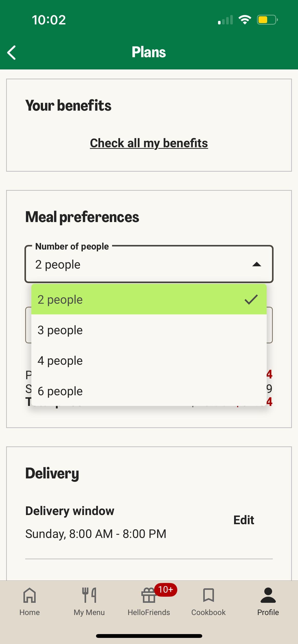This screenshot has height=644, width=298.
Task: Tap the back arrow icon
Action: click(12, 53)
